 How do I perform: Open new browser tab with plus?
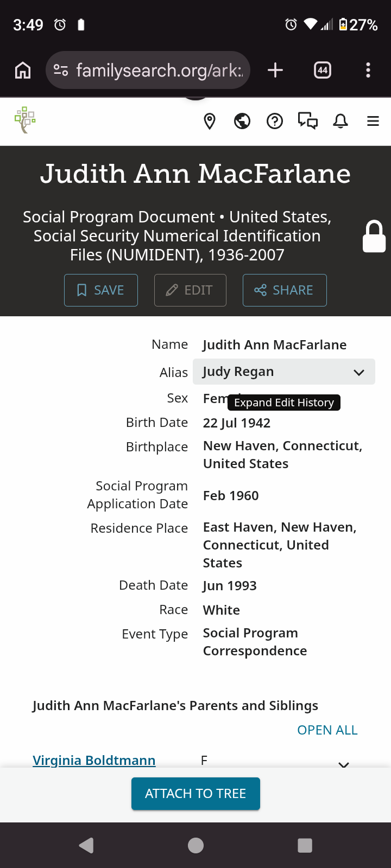point(275,70)
